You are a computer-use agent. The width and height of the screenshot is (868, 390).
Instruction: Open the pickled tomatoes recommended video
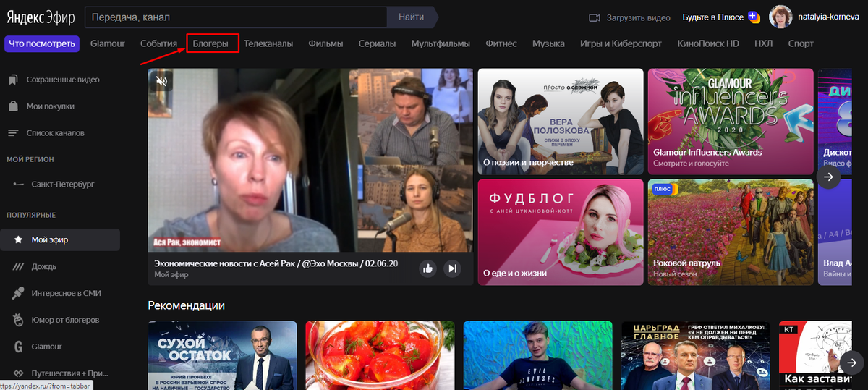pos(380,355)
